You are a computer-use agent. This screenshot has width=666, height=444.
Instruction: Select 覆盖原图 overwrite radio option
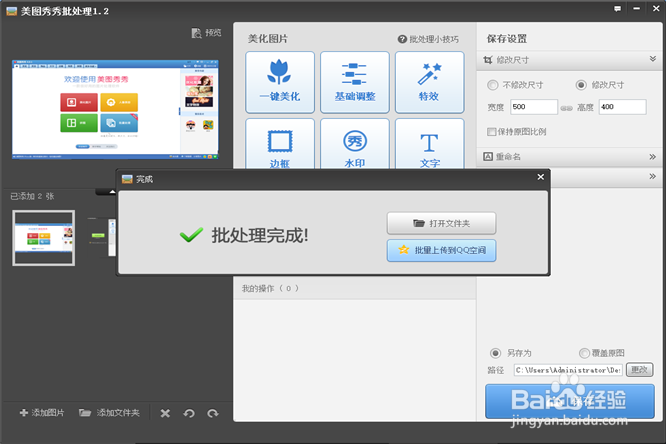pos(584,353)
